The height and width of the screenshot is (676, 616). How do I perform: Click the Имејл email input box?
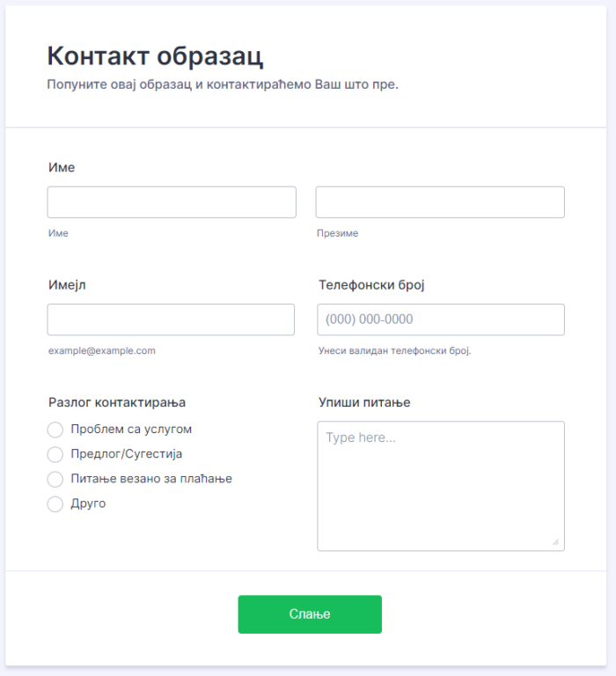[171, 320]
